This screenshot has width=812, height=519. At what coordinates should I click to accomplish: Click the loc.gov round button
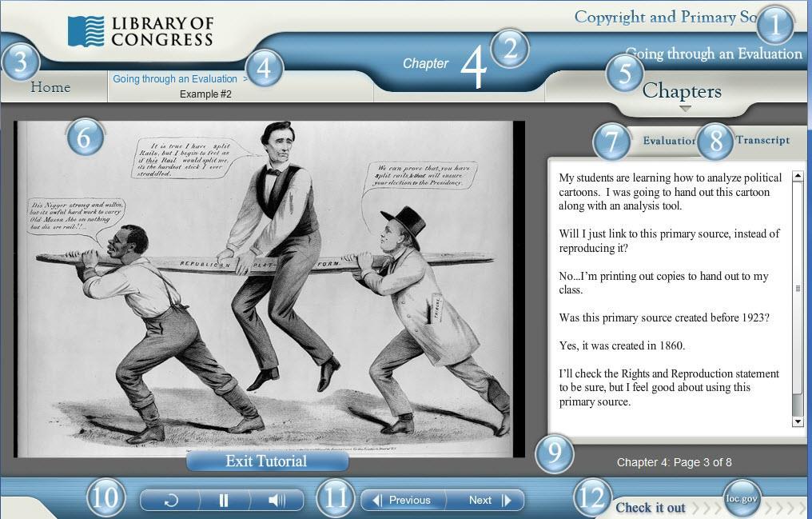pos(742,499)
